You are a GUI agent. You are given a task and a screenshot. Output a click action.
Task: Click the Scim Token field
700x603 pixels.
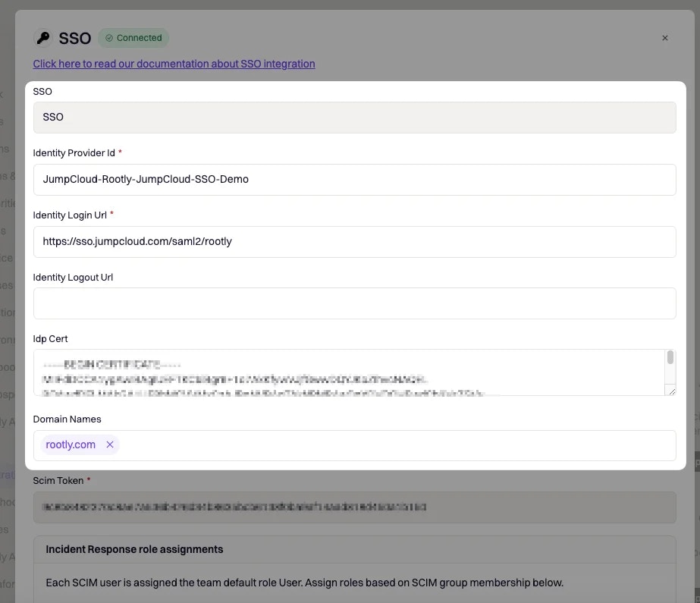tap(354, 507)
